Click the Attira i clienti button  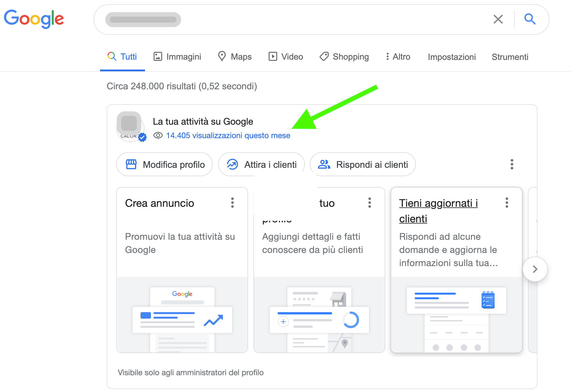click(261, 164)
